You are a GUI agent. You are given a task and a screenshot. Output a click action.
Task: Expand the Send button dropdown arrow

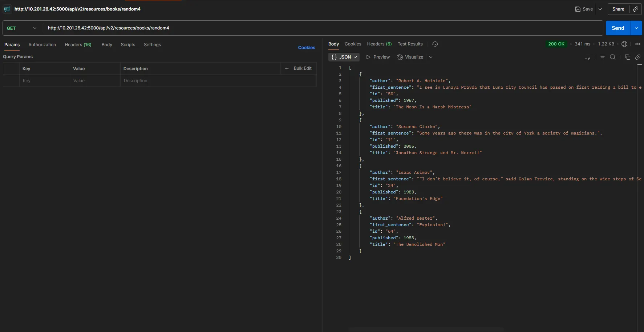(x=636, y=28)
